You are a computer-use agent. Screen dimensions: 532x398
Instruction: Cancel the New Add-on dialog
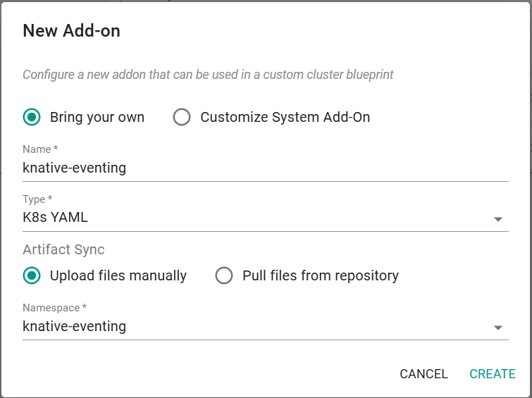[x=423, y=374]
